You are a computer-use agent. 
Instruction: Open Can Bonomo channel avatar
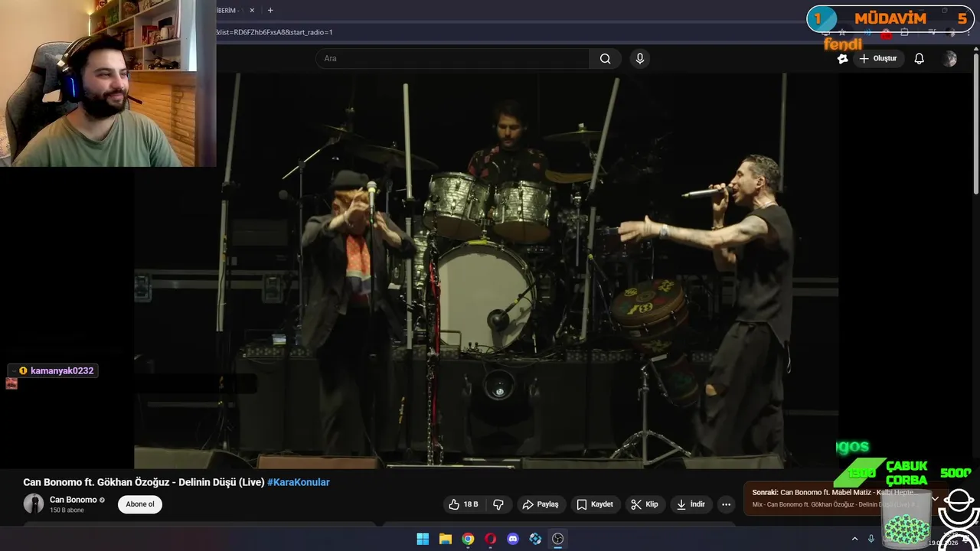coord(34,504)
